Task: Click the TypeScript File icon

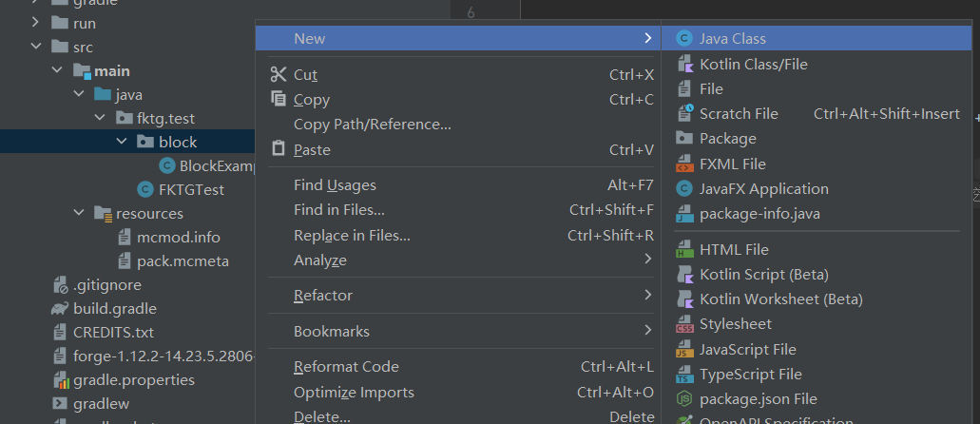Action: tap(683, 375)
